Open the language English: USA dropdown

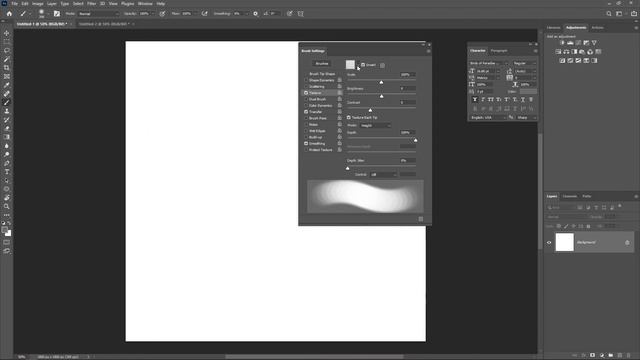488,118
